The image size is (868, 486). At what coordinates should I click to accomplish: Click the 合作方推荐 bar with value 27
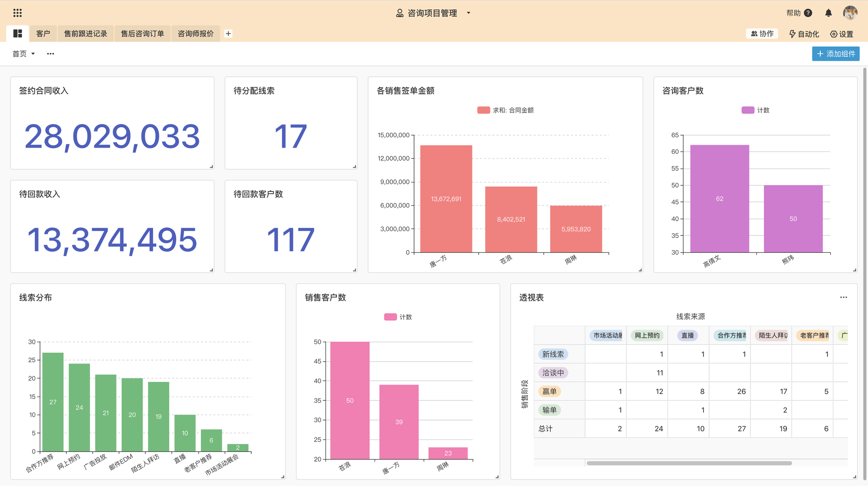coord(53,402)
